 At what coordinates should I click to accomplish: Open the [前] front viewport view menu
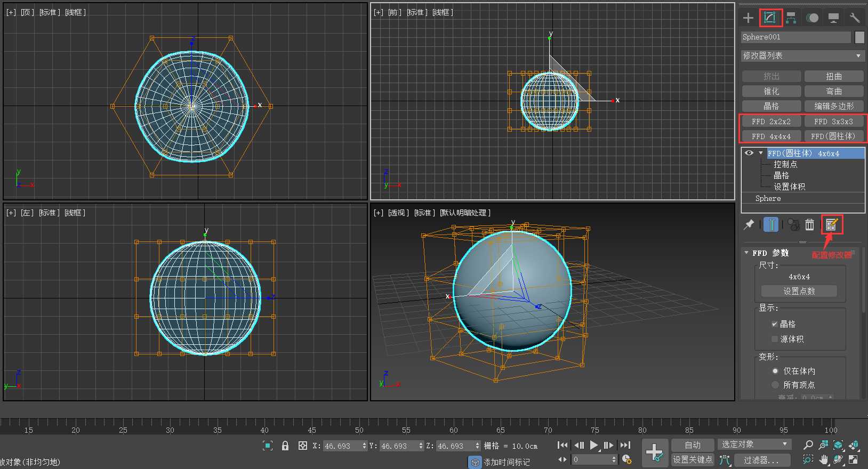(x=395, y=12)
